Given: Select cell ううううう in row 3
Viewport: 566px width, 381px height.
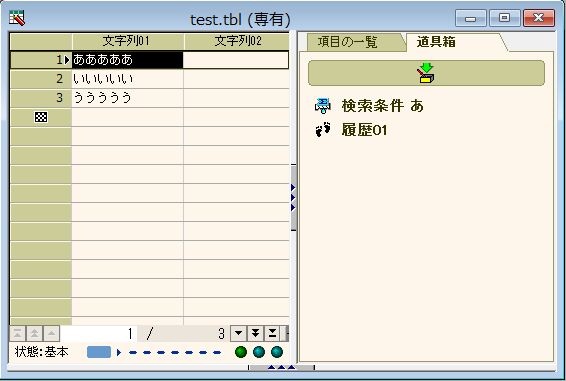Looking at the screenshot, I should click(x=127, y=98).
